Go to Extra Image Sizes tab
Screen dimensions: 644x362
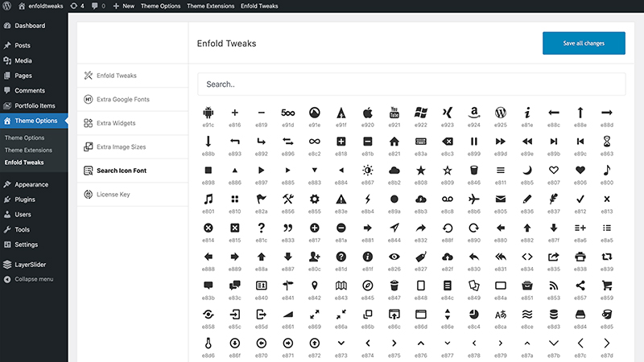(x=133, y=147)
